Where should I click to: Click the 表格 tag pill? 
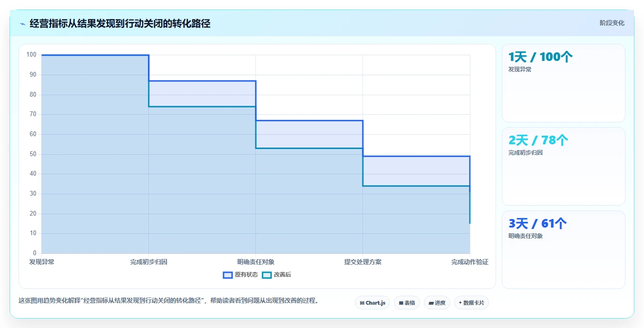pyautogui.click(x=407, y=303)
